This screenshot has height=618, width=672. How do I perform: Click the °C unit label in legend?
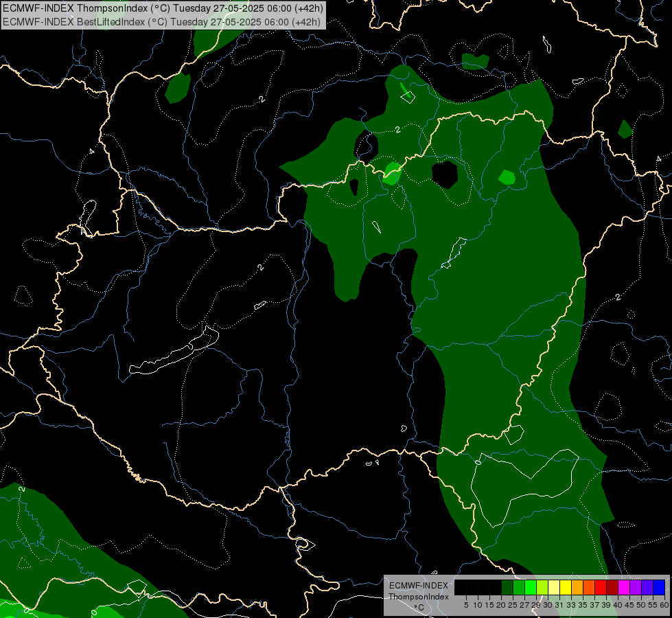419,607
